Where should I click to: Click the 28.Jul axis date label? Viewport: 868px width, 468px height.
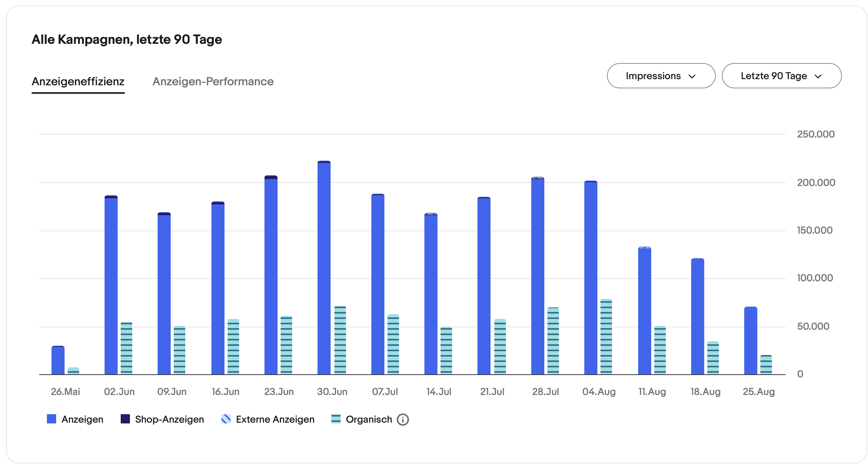[545, 392]
